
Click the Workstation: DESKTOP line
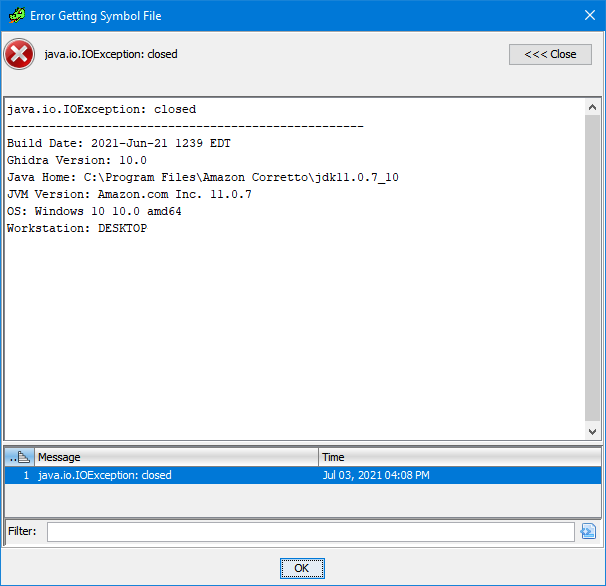(x=77, y=228)
